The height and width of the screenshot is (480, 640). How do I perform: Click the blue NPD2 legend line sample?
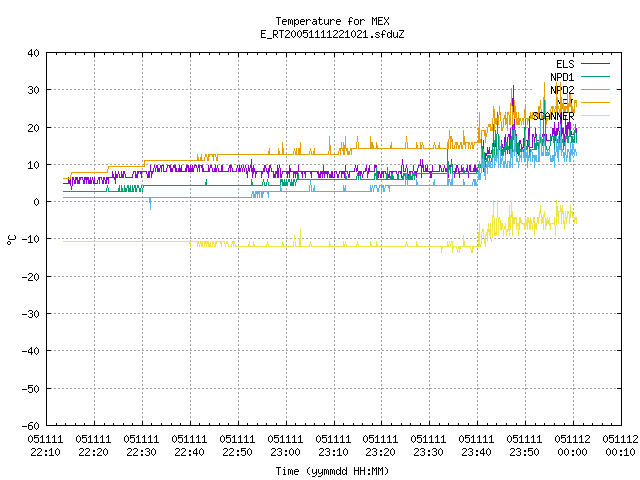[x=595, y=90]
